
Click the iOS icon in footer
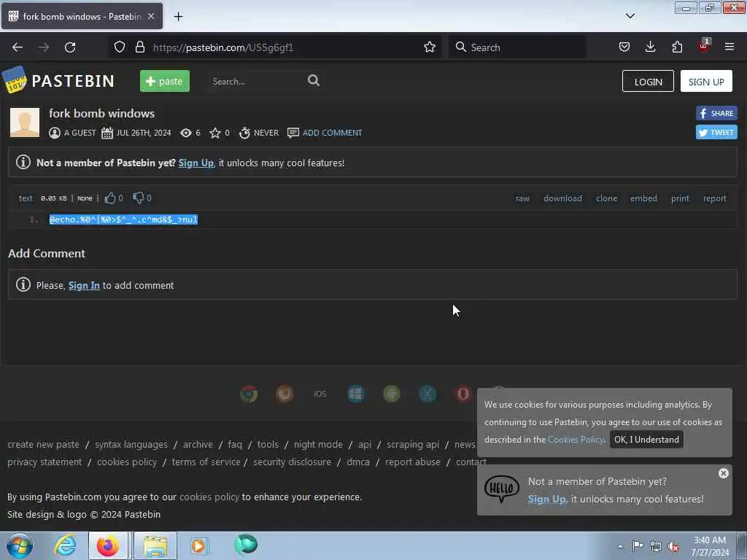(x=320, y=394)
